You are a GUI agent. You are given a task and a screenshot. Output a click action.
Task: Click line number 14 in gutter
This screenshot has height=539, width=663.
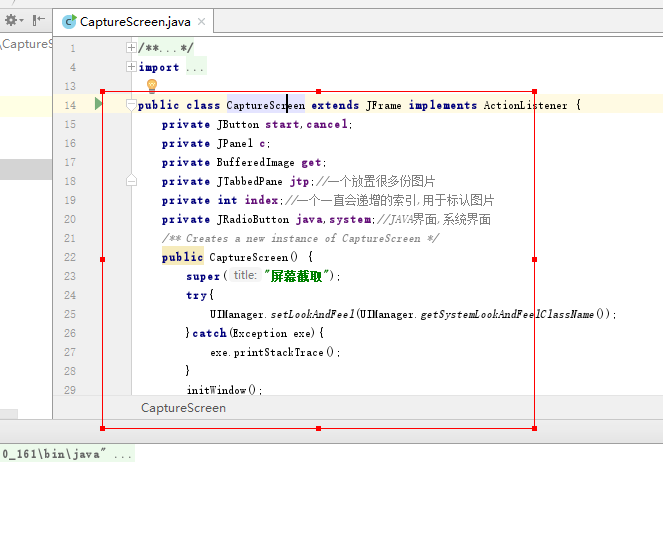pos(70,105)
